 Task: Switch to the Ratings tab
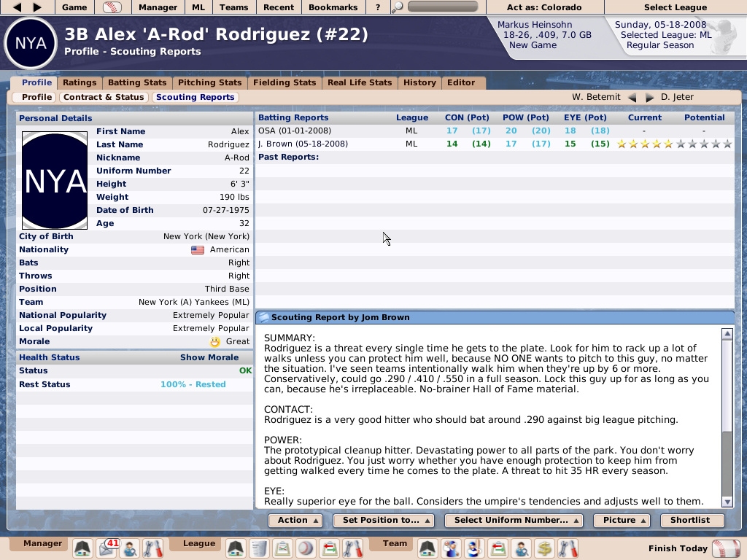click(80, 82)
